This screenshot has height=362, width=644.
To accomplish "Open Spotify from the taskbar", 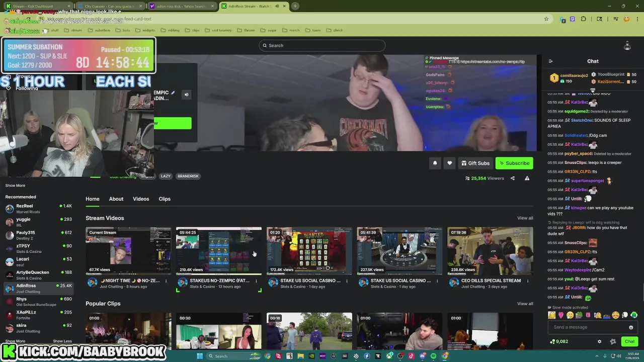I will [434, 356].
